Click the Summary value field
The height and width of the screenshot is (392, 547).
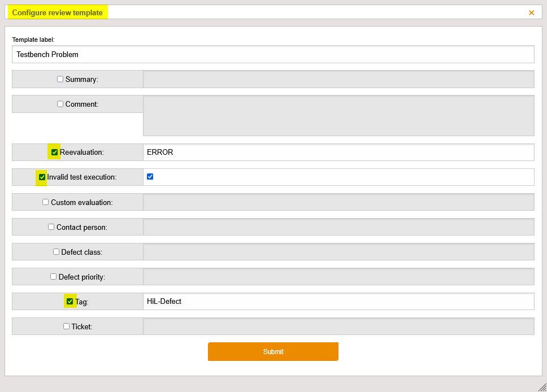pos(339,79)
